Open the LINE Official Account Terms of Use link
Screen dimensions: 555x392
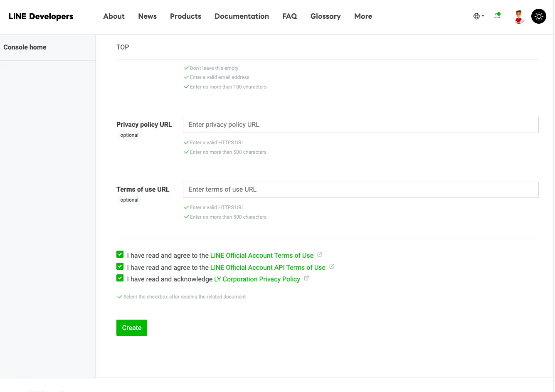point(262,255)
